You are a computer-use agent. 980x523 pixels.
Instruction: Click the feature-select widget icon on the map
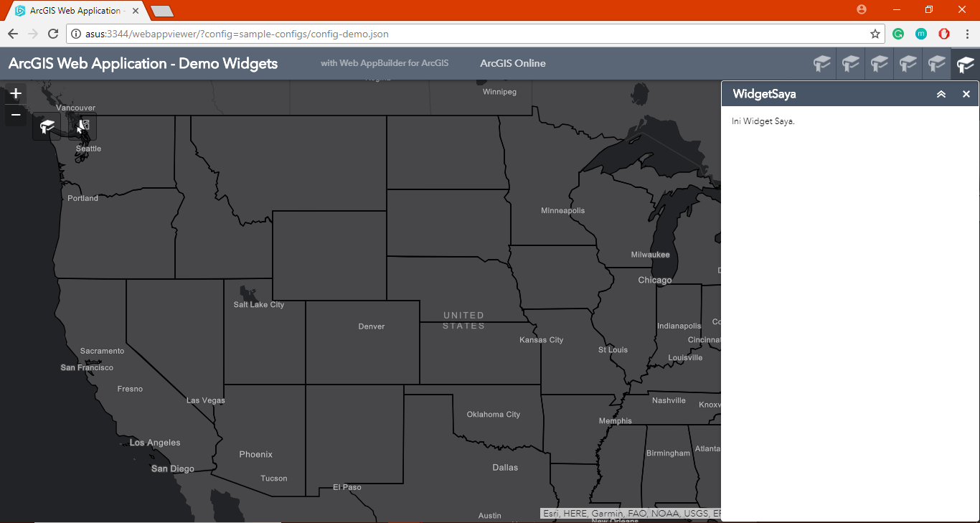point(82,126)
